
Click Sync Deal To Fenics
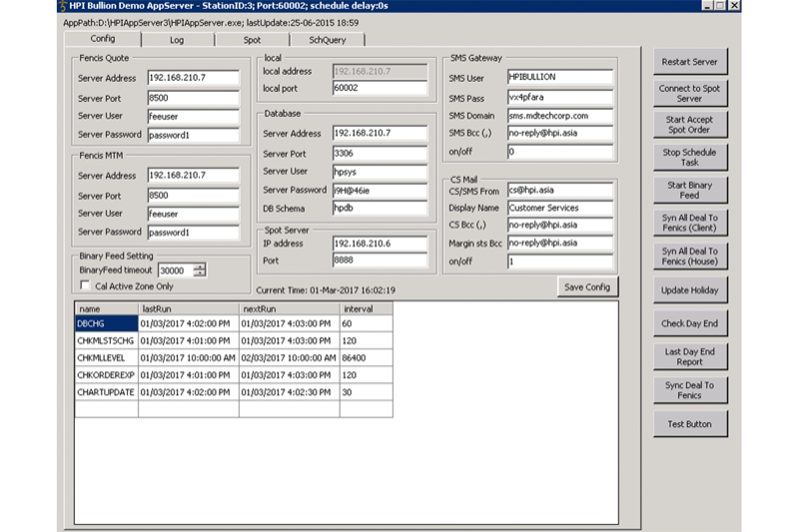click(x=690, y=390)
